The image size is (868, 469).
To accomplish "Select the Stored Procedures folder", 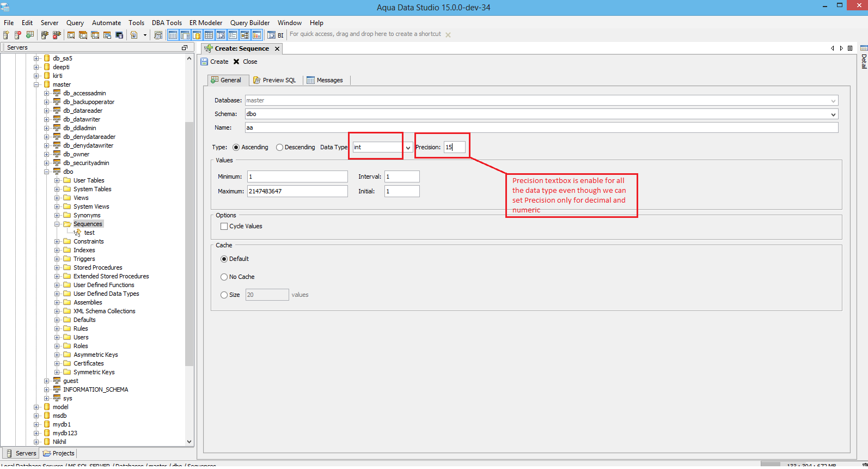I will 98,267.
